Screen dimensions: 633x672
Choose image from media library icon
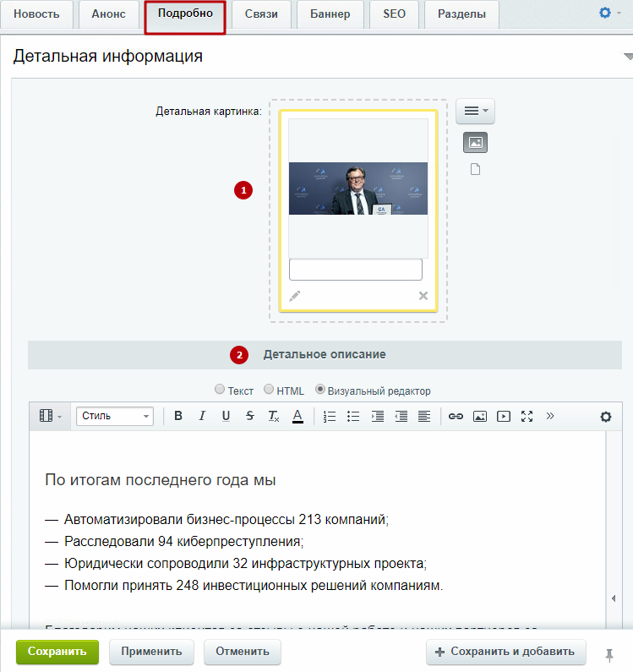pos(475,142)
